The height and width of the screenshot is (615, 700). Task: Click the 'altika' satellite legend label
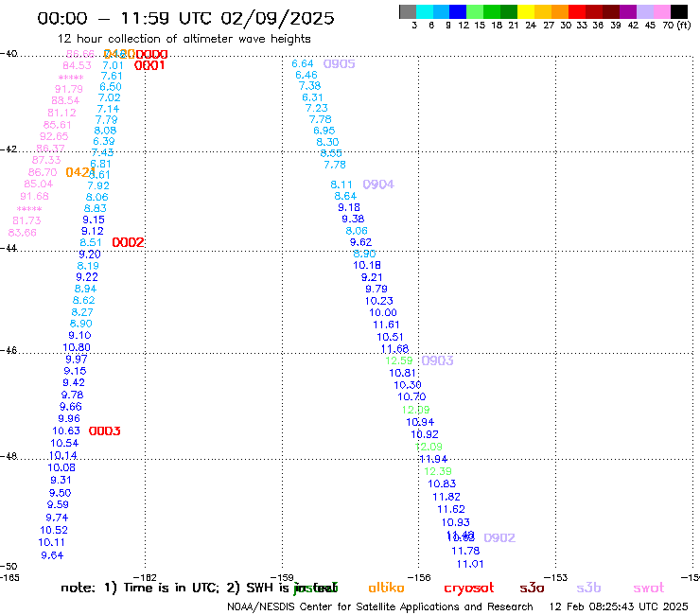click(386, 588)
